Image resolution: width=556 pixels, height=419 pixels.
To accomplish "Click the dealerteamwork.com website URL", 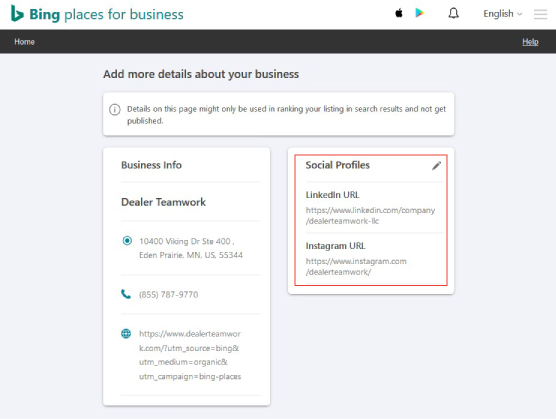I will coord(190,355).
